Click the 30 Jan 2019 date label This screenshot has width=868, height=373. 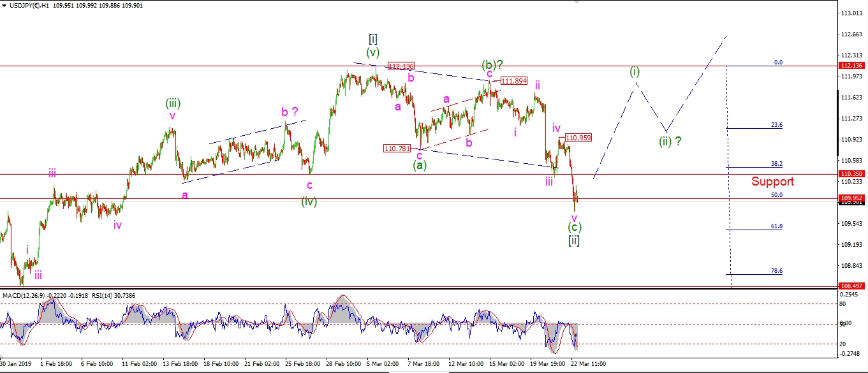pos(18,363)
